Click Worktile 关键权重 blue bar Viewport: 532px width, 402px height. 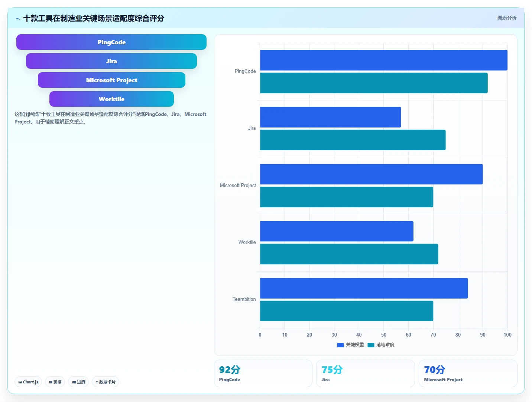337,231
